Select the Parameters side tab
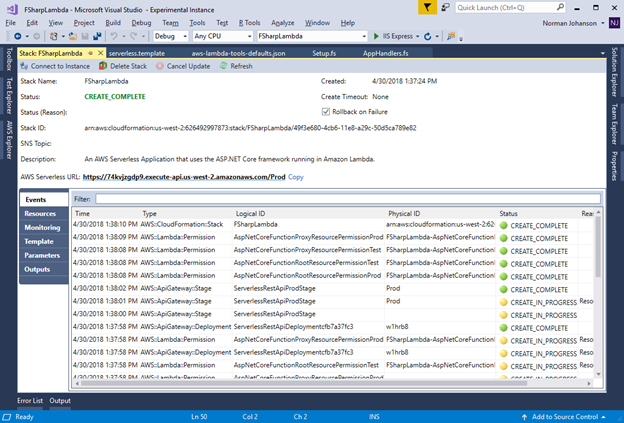This screenshot has height=423, width=624. pos(42,255)
